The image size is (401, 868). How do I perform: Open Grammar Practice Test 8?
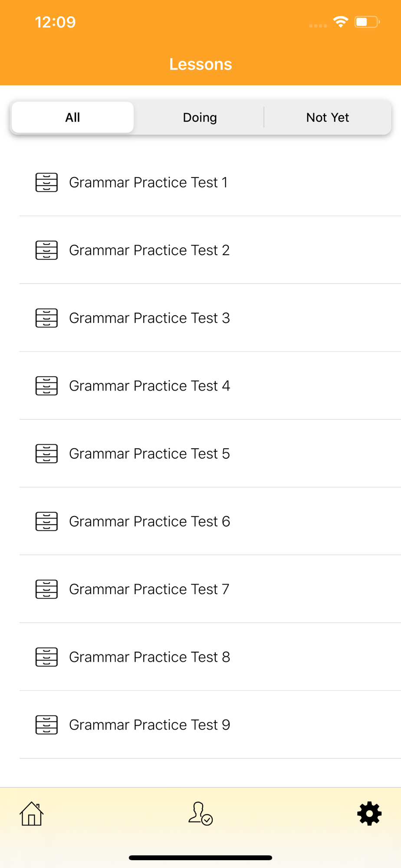click(210, 657)
